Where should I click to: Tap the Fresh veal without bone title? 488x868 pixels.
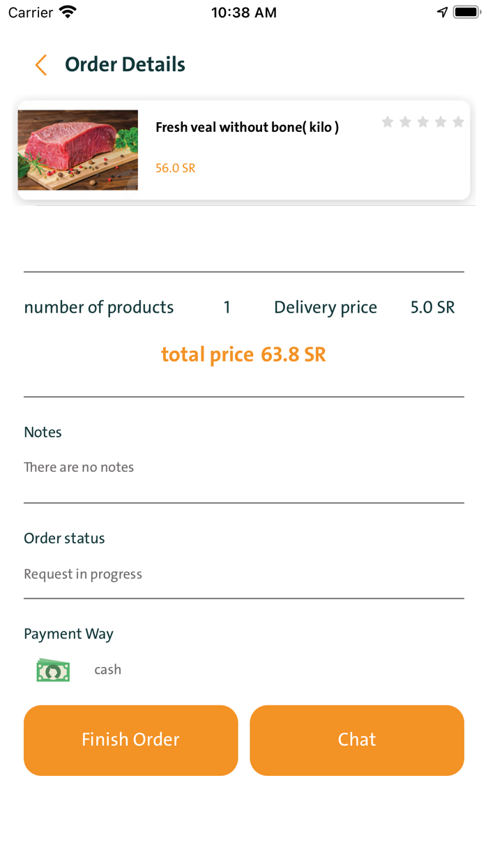coord(247,127)
